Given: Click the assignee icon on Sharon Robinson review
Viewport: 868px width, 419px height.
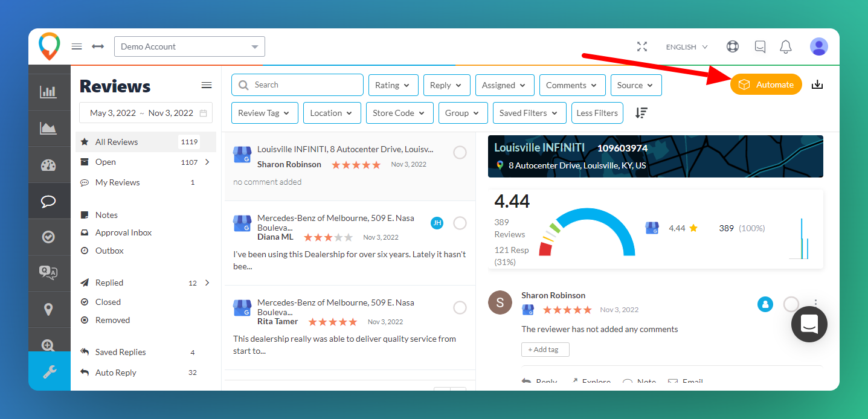Looking at the screenshot, I should click(765, 304).
